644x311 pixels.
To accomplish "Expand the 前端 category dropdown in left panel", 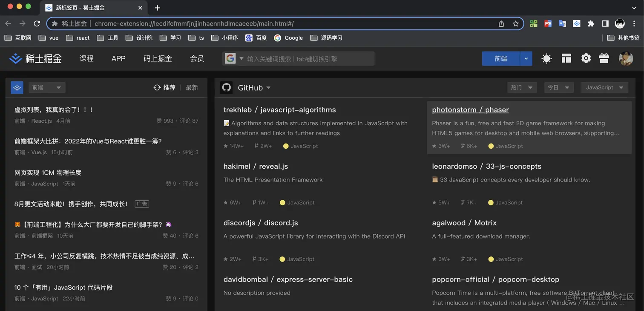I will point(47,87).
